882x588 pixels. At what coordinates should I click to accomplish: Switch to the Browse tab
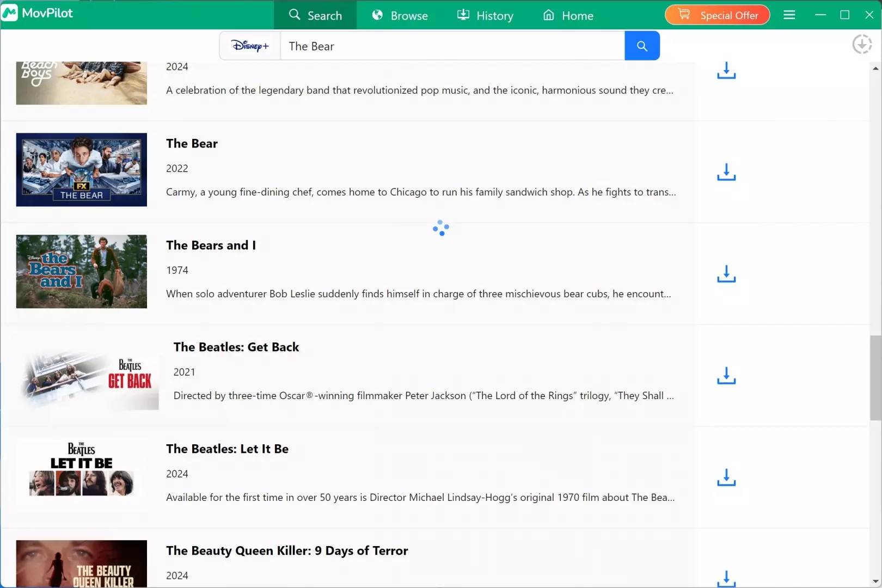[x=400, y=15]
